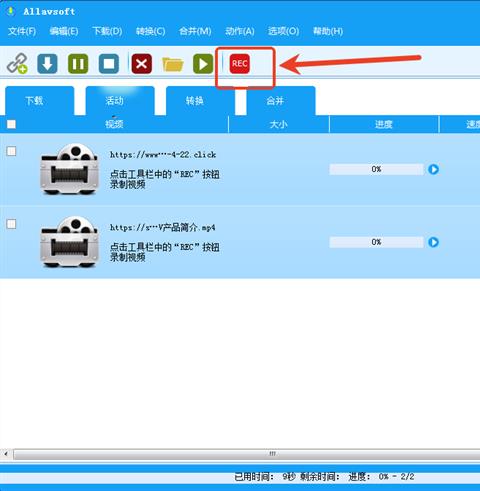Click status bar 已用时间 9秒 text
Viewport: 480px width, 491px height.
point(265,477)
